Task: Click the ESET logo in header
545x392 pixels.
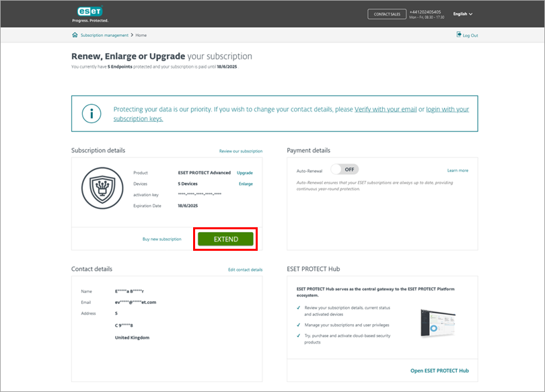Action: [x=89, y=12]
